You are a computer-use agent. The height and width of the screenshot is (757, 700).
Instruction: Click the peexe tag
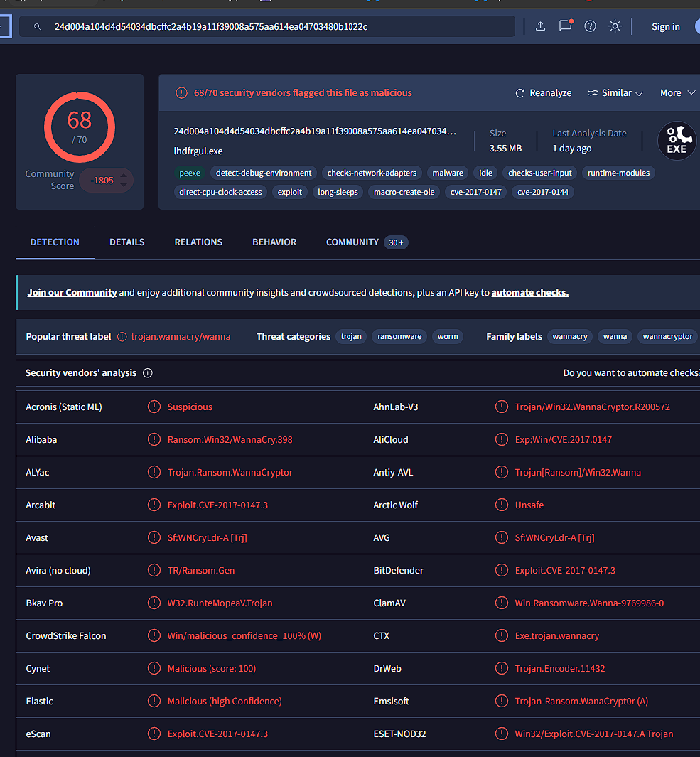click(x=189, y=173)
